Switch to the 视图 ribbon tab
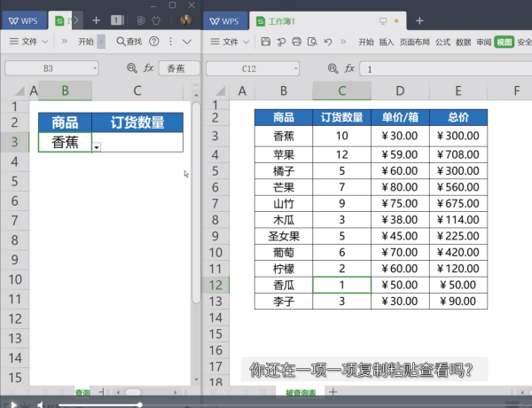This screenshot has width=532, height=408. click(504, 41)
